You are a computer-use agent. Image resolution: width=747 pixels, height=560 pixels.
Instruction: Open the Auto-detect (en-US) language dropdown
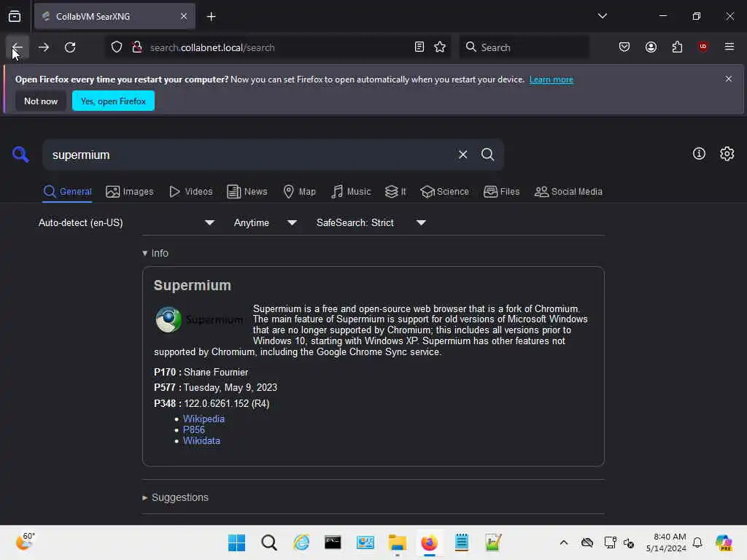click(x=127, y=223)
